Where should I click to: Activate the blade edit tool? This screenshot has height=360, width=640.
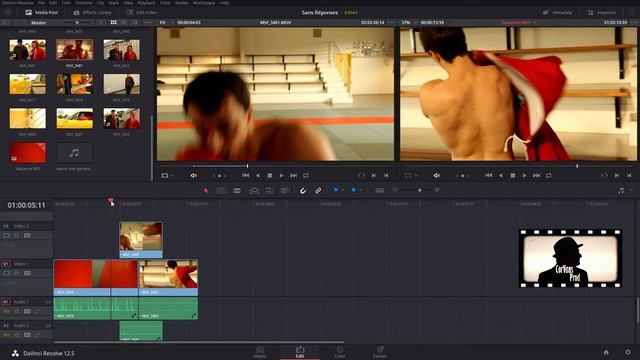[237, 190]
